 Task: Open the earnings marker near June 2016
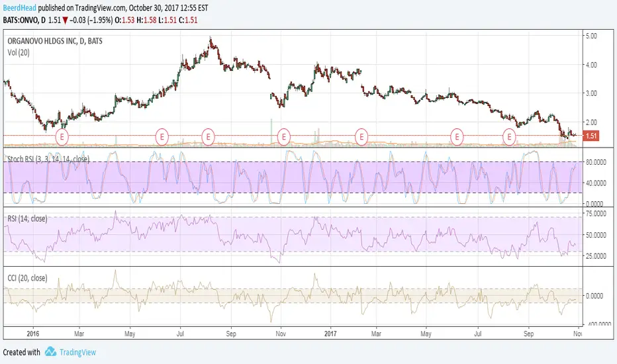162,137
